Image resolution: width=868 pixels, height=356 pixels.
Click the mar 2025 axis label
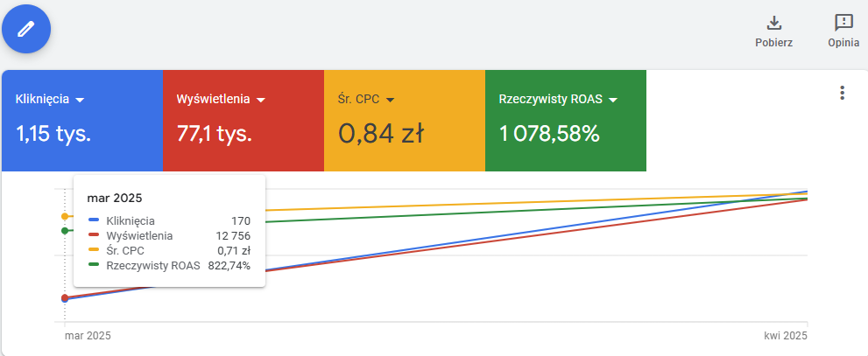(x=88, y=336)
